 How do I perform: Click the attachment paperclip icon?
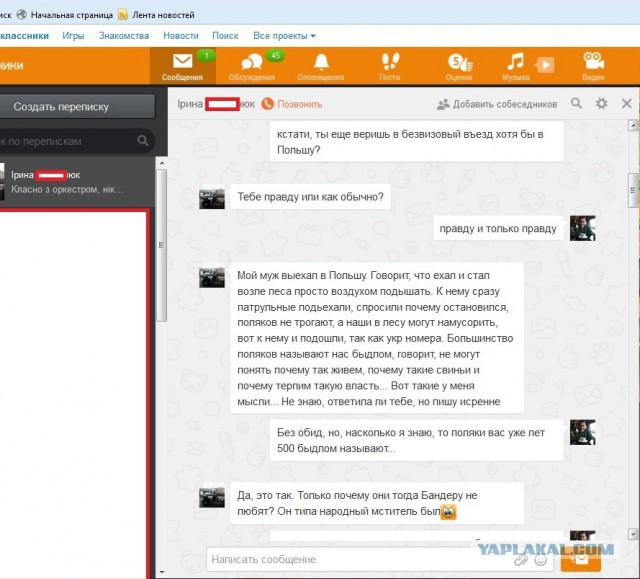(521, 560)
